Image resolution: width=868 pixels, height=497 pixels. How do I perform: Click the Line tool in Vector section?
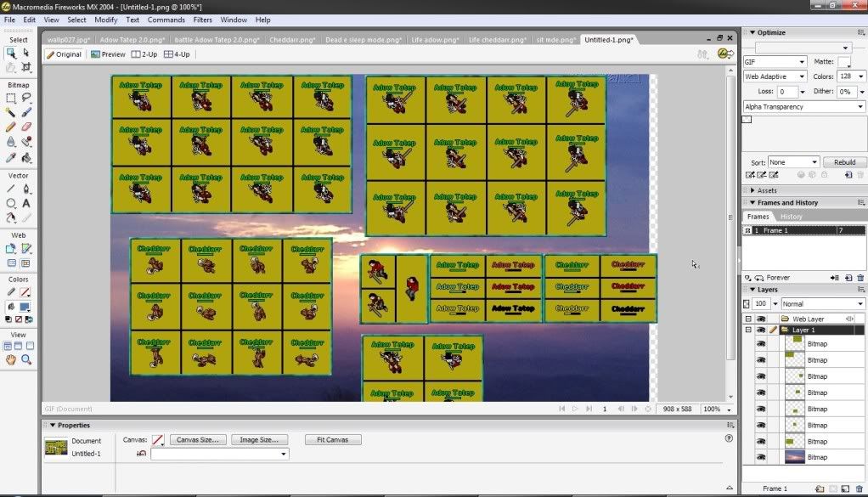point(11,189)
